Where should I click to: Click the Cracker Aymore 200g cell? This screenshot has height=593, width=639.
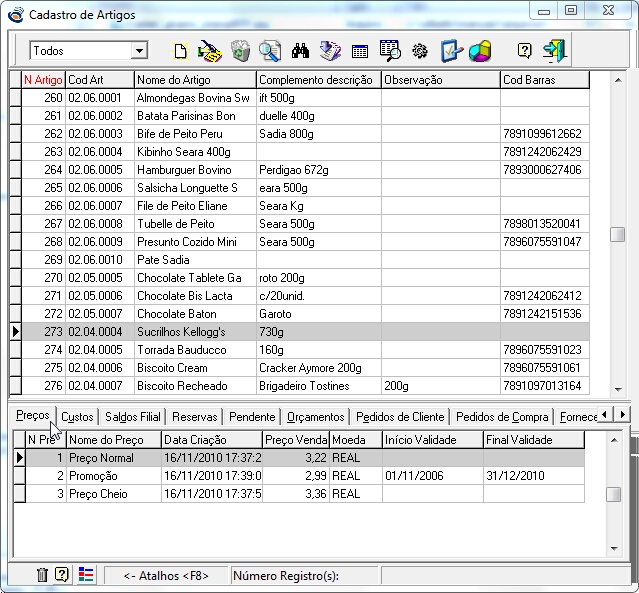[319, 368]
